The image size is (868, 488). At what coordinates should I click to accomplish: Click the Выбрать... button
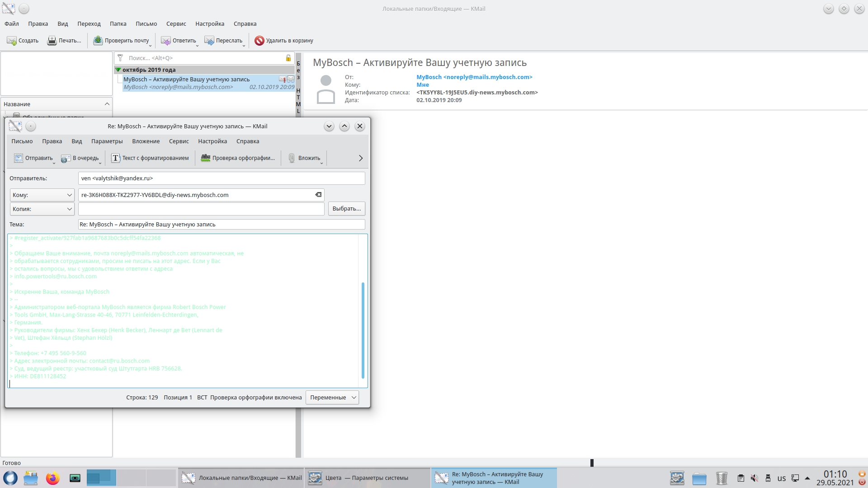346,209
